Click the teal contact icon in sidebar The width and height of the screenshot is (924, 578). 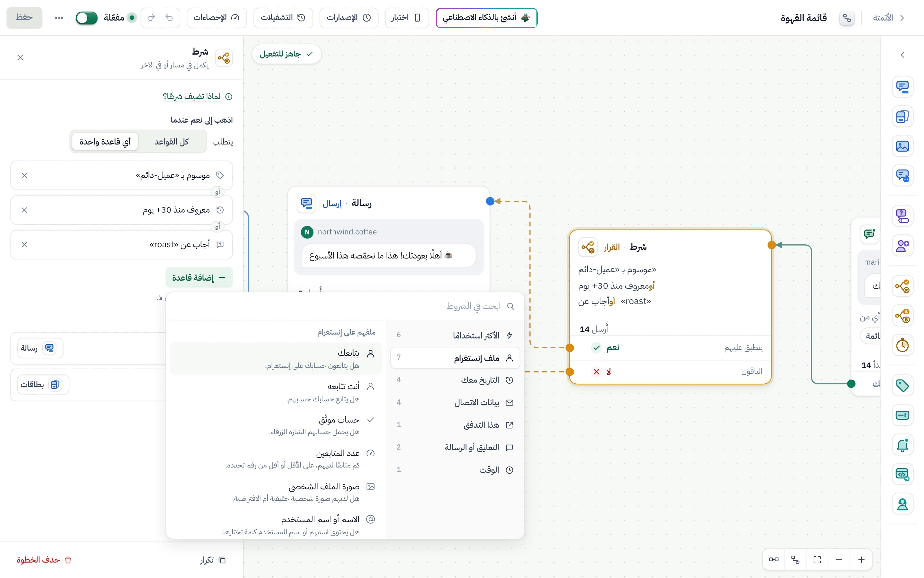point(902,504)
